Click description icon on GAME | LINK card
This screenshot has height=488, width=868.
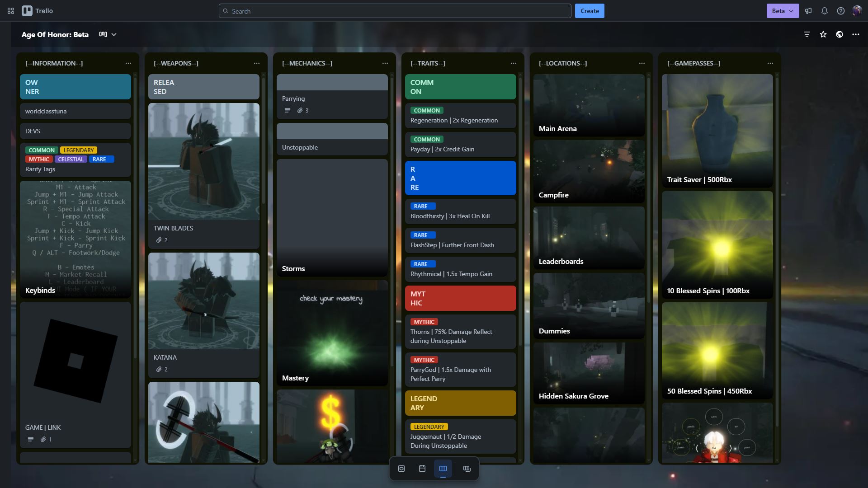coord(30,439)
